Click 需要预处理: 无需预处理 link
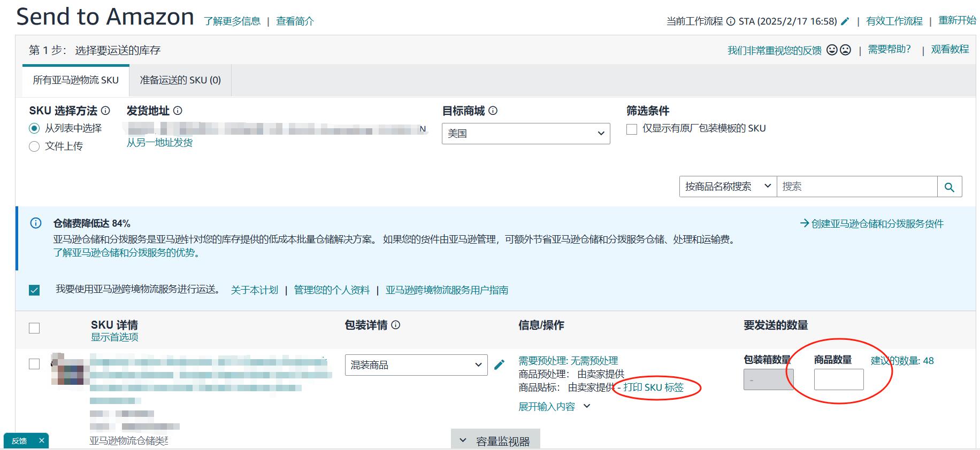The height and width of the screenshot is (450, 980). (x=568, y=361)
